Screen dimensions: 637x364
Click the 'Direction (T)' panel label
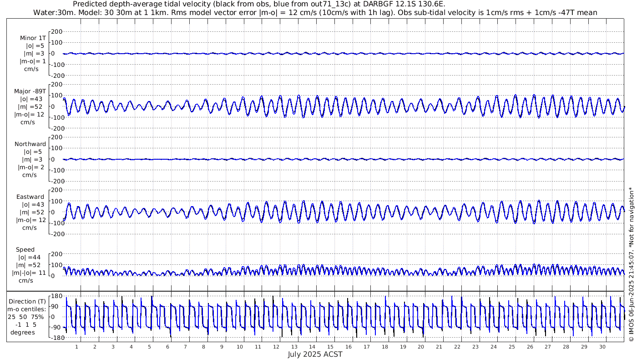coord(28,301)
